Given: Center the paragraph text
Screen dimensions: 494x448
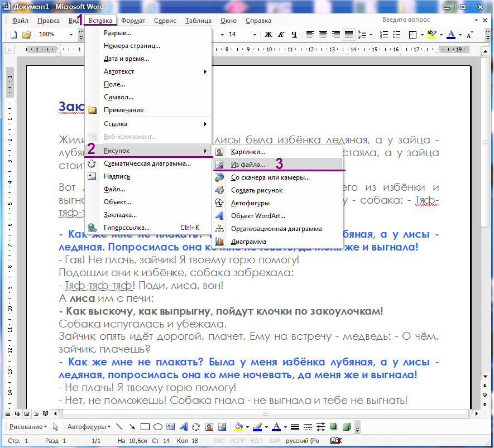Looking at the screenshot, I should 323,35.
